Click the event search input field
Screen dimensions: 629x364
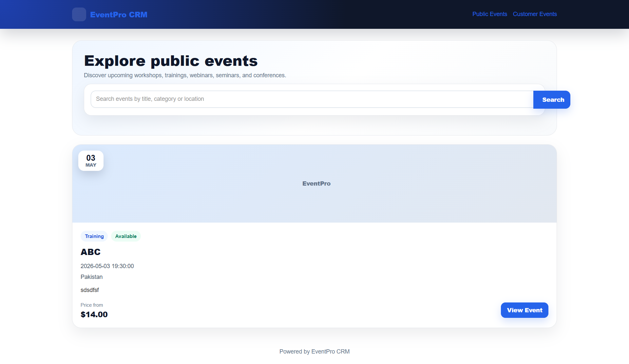coord(295,99)
